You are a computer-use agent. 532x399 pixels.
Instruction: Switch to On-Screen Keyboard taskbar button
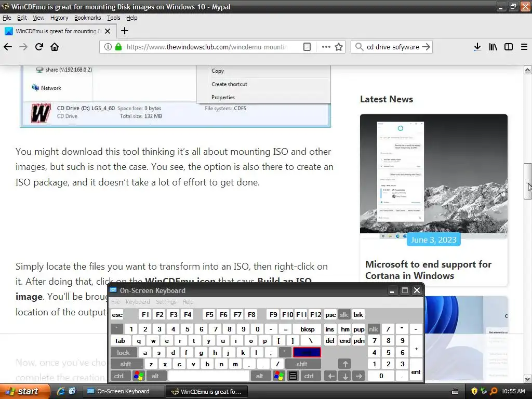click(124, 391)
